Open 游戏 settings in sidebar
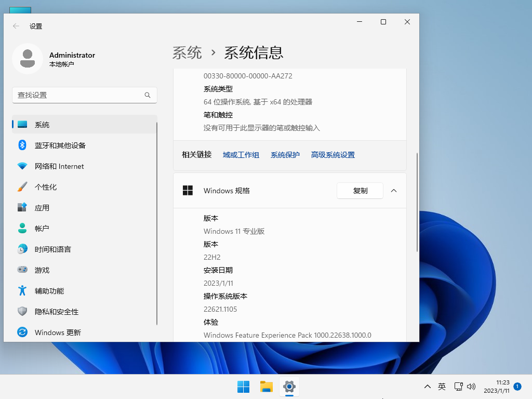 [42, 270]
